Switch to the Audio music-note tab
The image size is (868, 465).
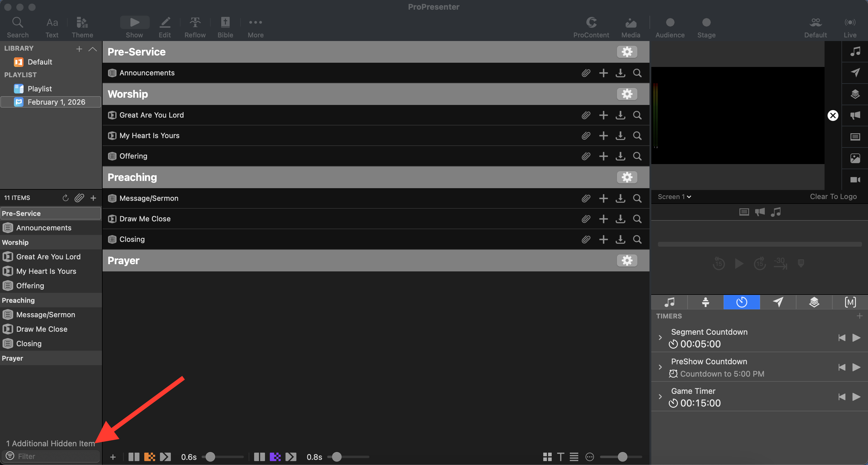click(x=669, y=302)
